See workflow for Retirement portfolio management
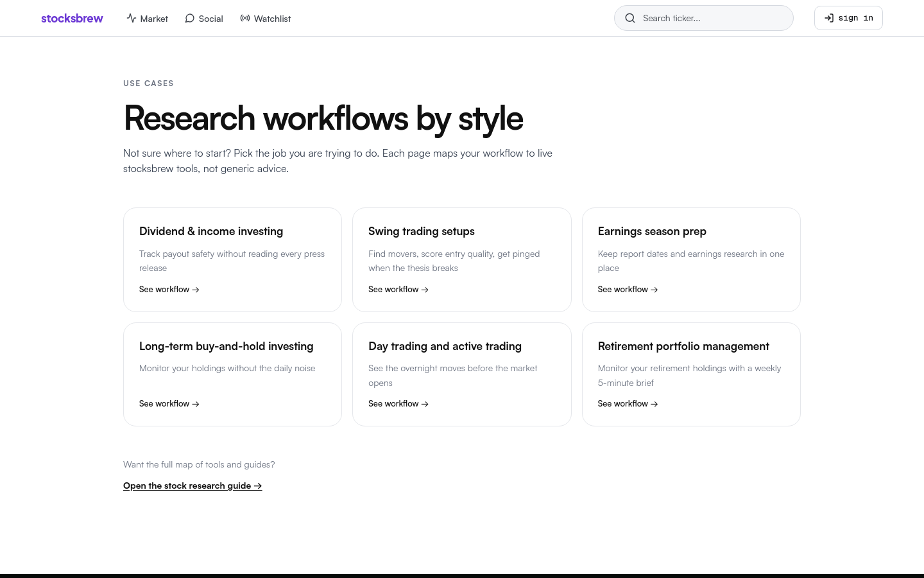The image size is (924, 578). point(628,404)
